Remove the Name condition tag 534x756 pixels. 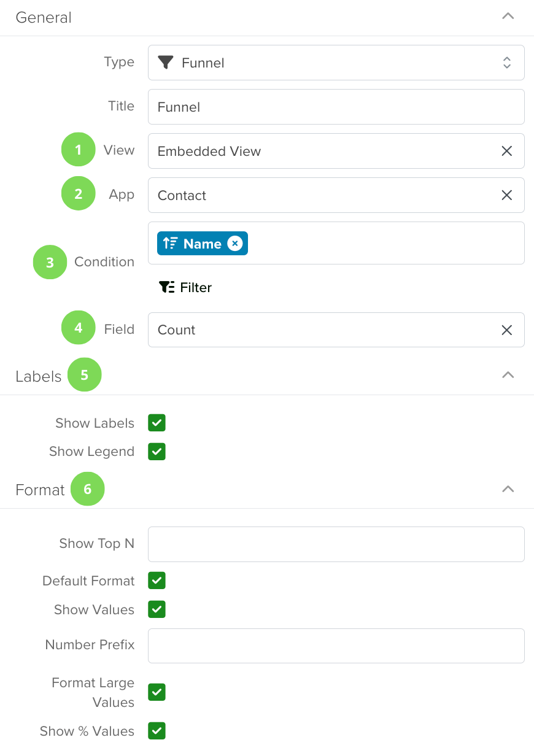coord(234,244)
